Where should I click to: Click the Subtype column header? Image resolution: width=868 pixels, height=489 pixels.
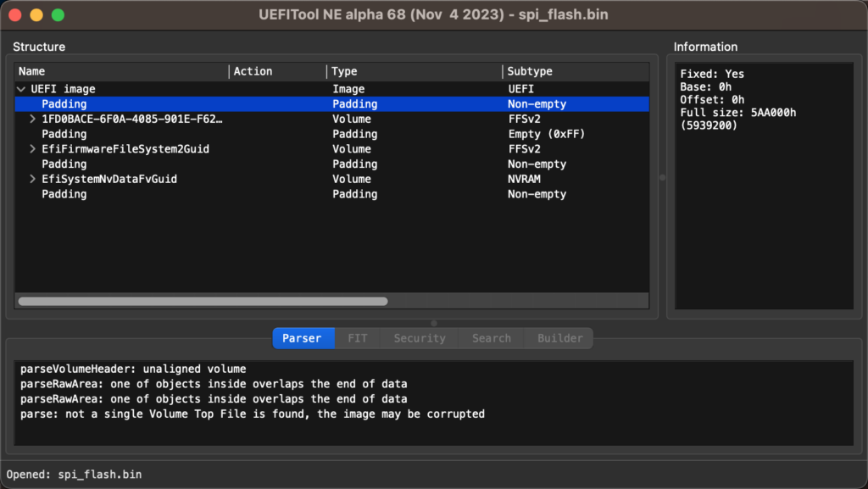point(576,71)
